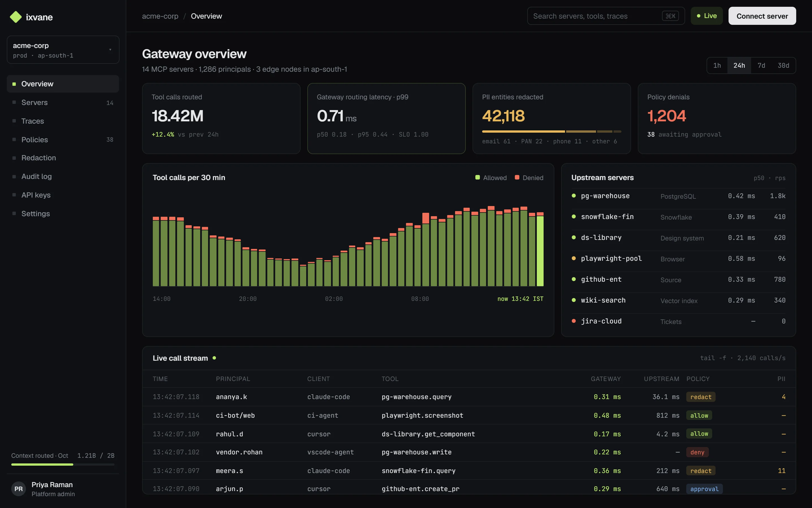Click the TOOL column header
812x508 pixels.
coord(390,379)
